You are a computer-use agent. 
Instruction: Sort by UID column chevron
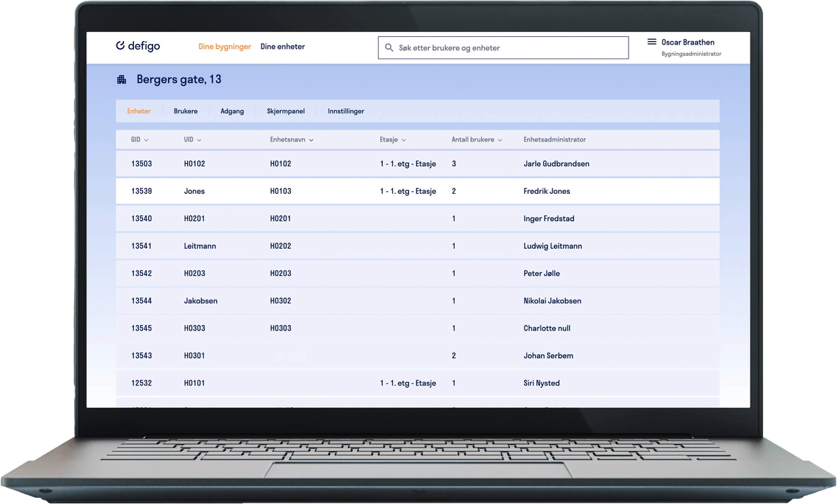pyautogui.click(x=199, y=140)
